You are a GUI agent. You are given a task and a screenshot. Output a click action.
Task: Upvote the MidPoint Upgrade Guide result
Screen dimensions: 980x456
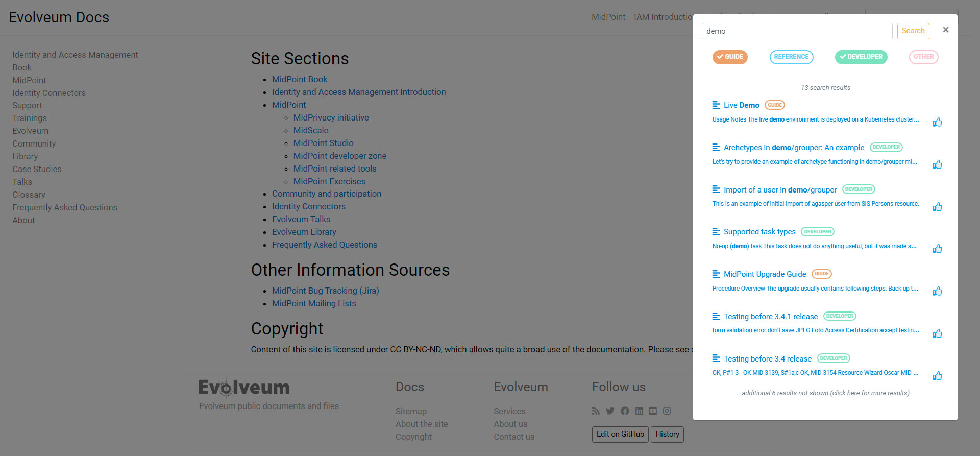click(x=937, y=291)
